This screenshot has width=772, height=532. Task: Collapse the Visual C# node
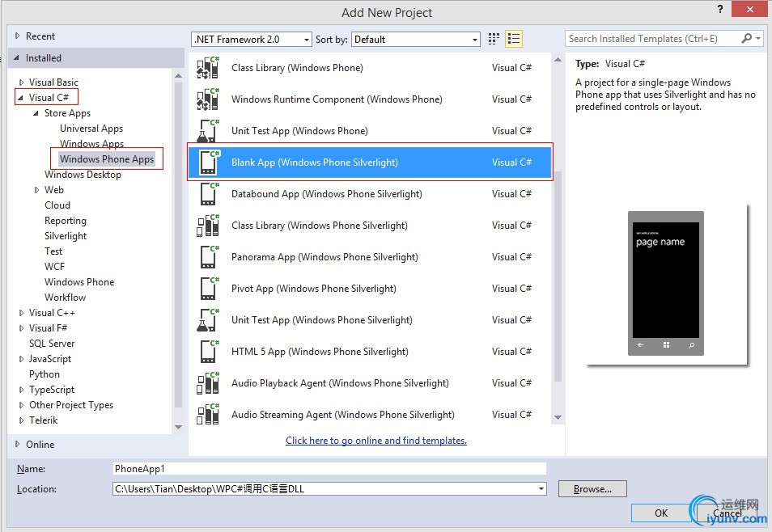click(x=21, y=98)
